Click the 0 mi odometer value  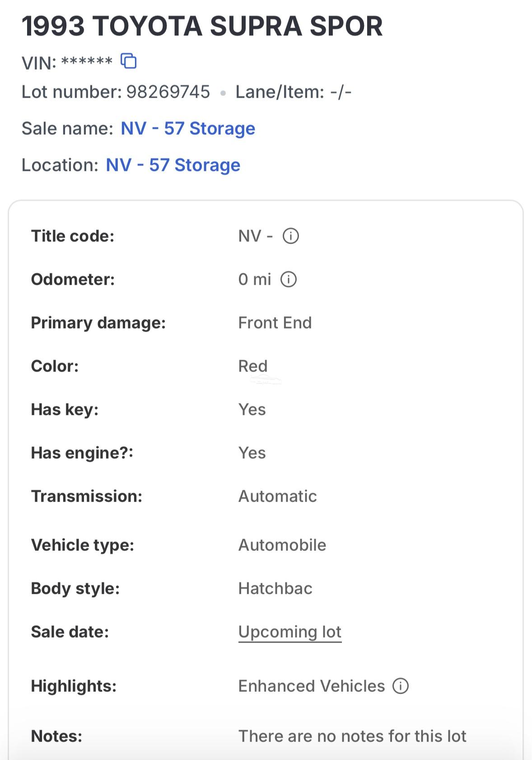point(255,279)
